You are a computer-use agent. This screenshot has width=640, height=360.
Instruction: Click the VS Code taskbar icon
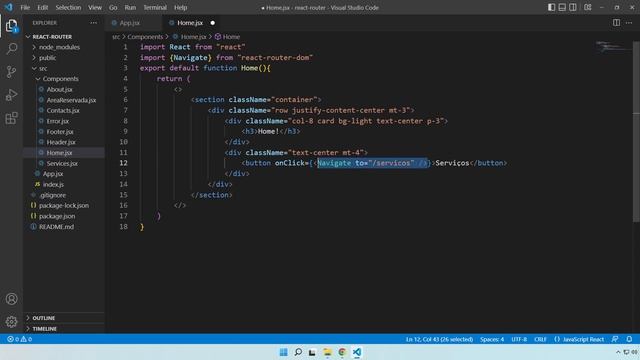tap(357, 352)
